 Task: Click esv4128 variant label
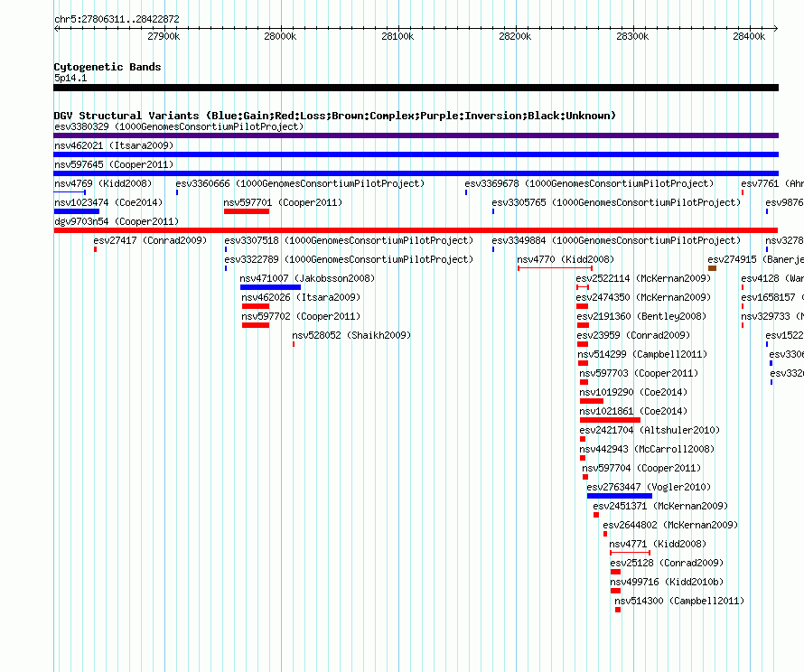(x=772, y=278)
